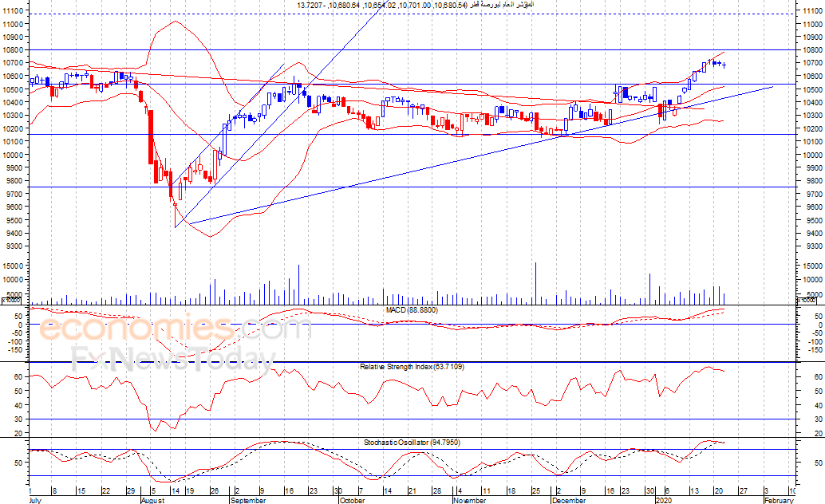Click the -50 value on the right MACD axis
The height and width of the screenshot is (504, 825).
tap(816, 333)
